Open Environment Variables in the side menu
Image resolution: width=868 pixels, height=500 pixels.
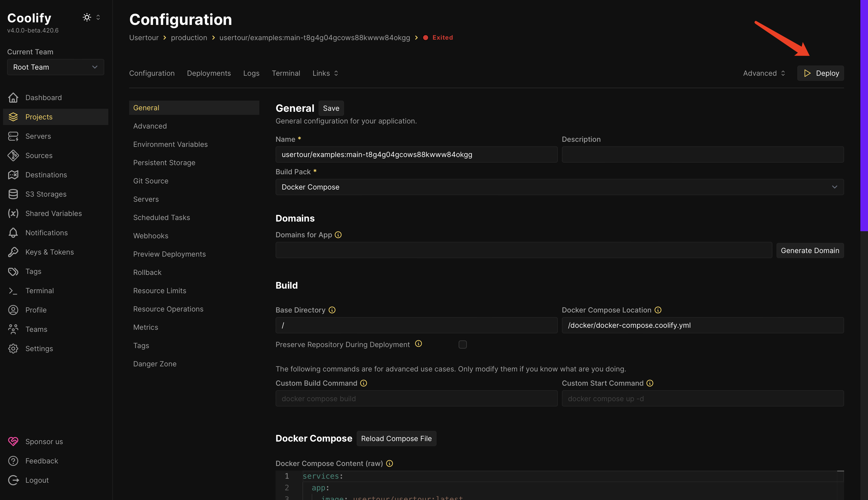tap(170, 144)
